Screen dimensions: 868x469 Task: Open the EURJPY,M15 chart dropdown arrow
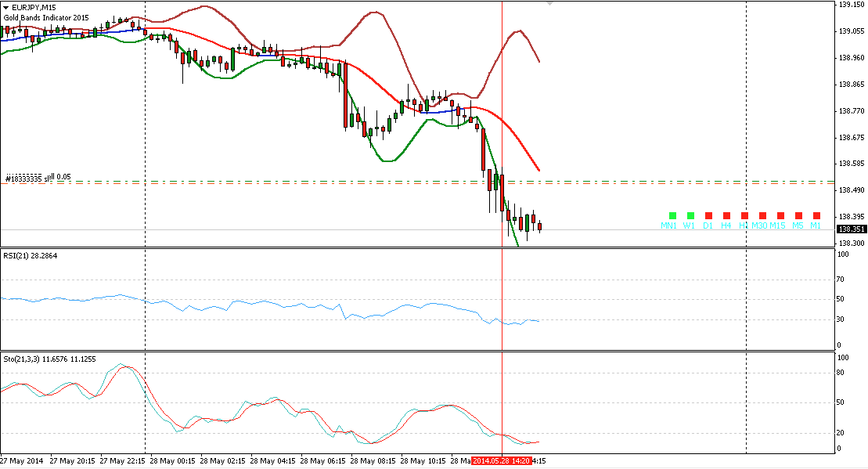[5, 7]
